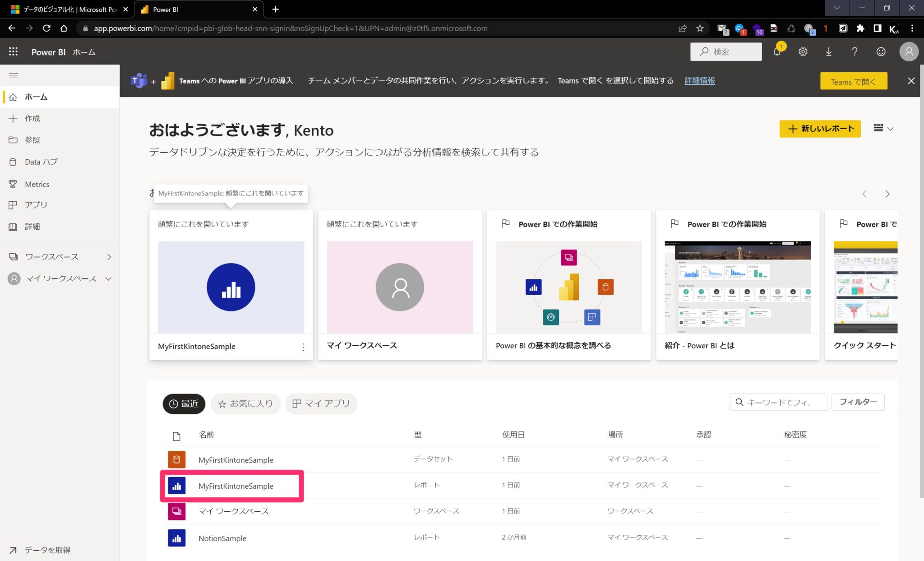Toggle the お気に入り filter pill
924x561 pixels.
(245, 403)
